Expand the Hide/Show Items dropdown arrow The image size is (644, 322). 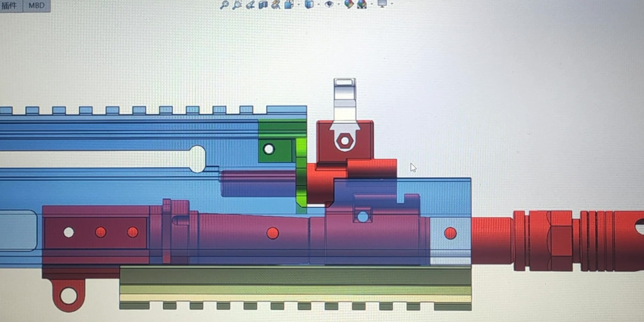coord(338,4)
